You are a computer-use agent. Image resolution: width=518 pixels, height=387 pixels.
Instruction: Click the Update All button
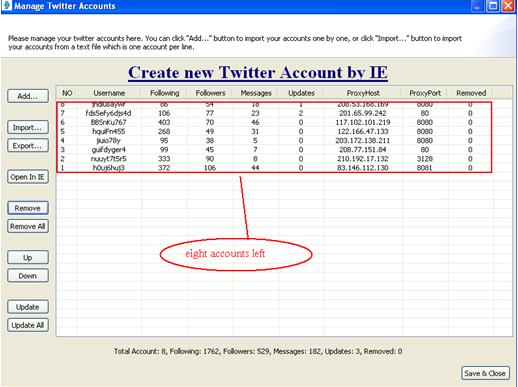click(28, 325)
